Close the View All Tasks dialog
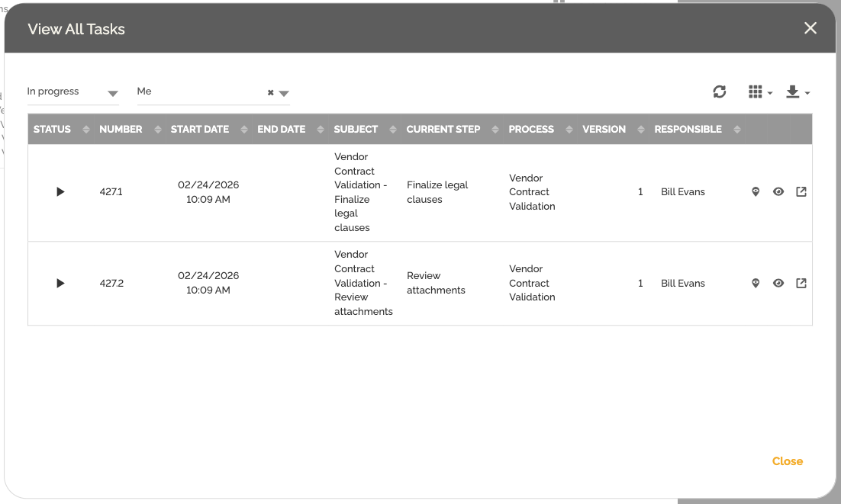This screenshot has width=841, height=504. pyautogui.click(x=810, y=28)
